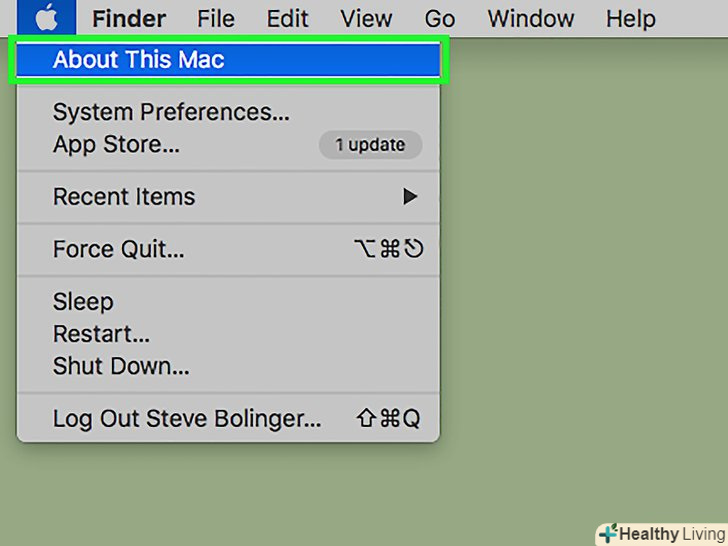Select About This Mac
The image size is (728, 546).
[138, 60]
